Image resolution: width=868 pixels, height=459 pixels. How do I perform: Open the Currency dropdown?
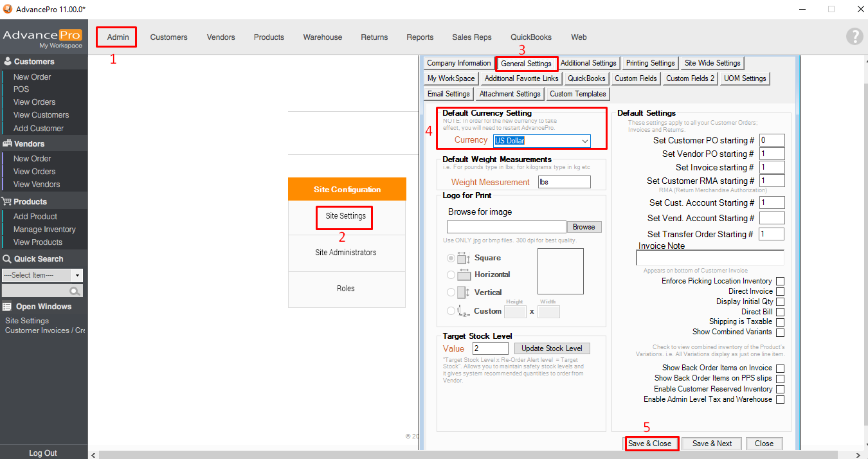[x=584, y=141]
